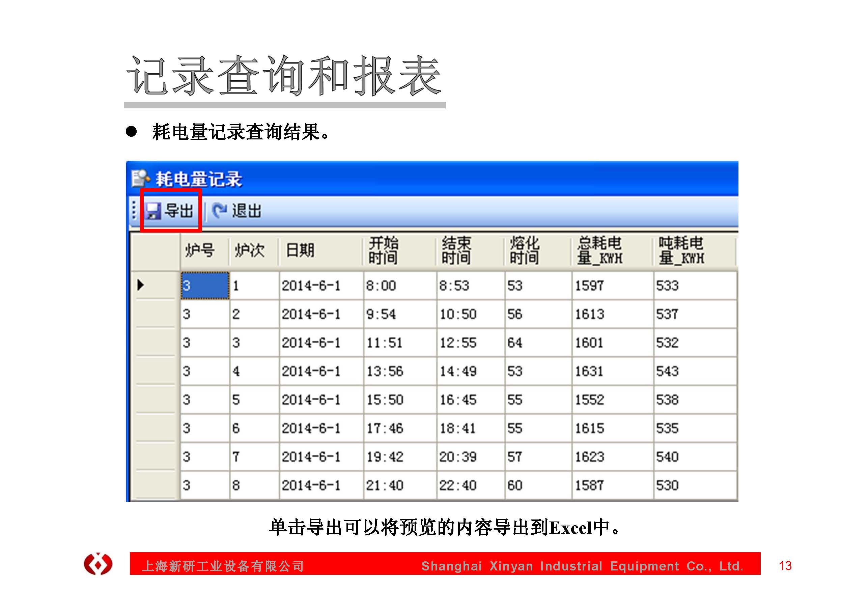
Task: Sort by the 炉次 column header
Action: [x=254, y=250]
